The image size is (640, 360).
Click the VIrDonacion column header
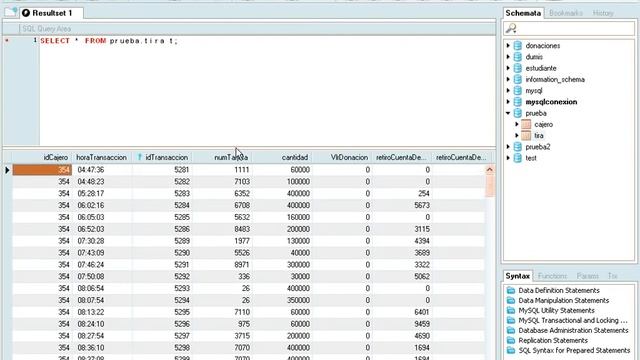(342, 157)
